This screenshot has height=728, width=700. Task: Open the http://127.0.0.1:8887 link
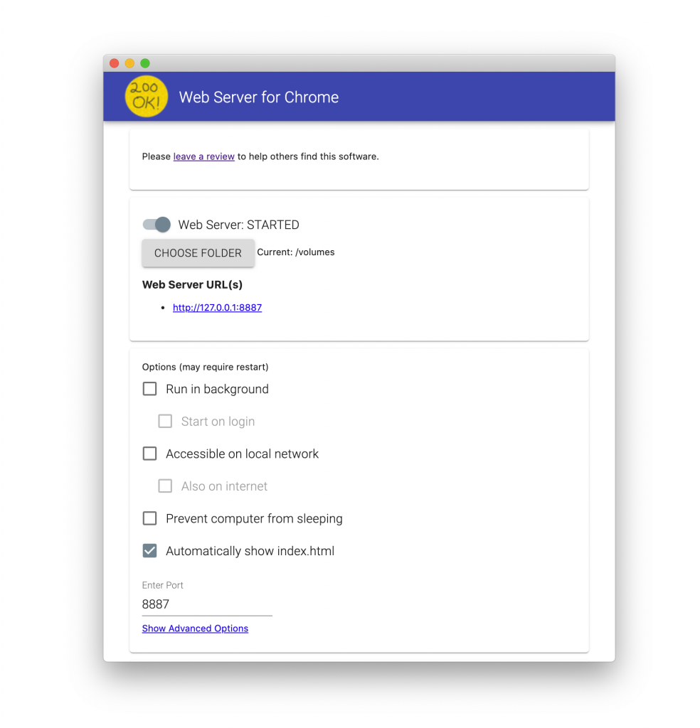(x=218, y=307)
